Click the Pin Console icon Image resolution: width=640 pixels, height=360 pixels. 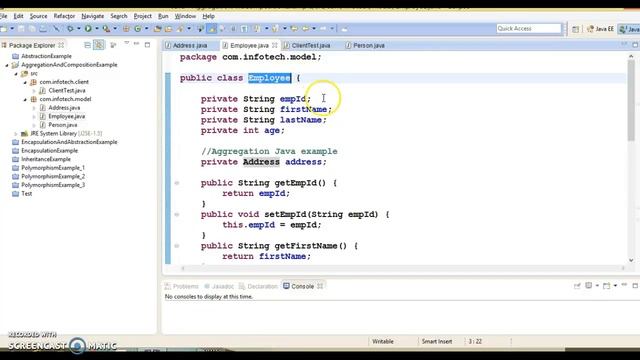pyautogui.click(x=577, y=286)
